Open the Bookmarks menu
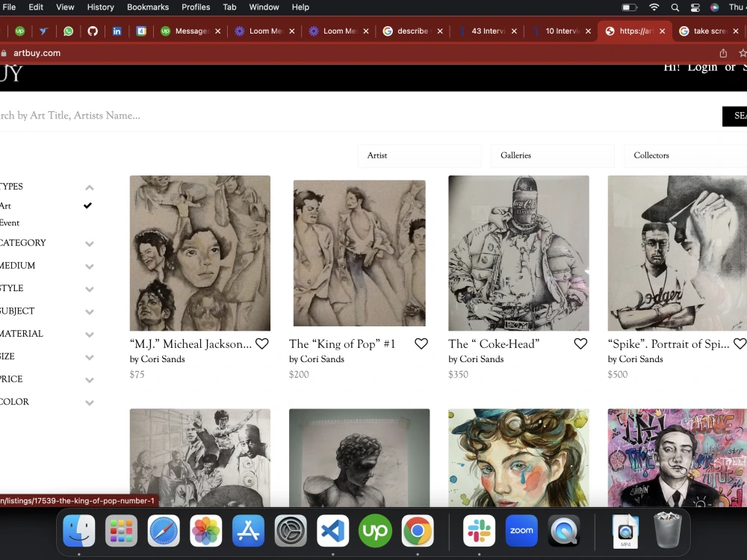The height and width of the screenshot is (560, 747). 148,7
